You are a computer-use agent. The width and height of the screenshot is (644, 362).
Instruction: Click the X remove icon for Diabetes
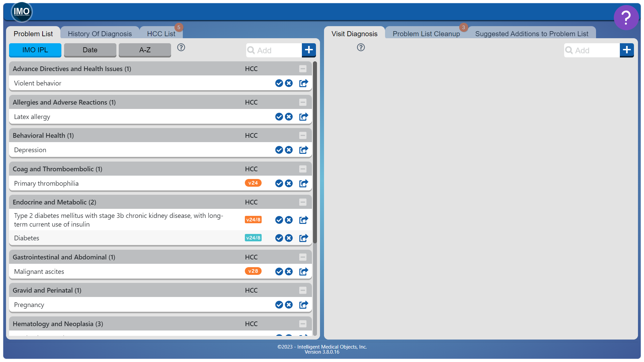[289, 238]
